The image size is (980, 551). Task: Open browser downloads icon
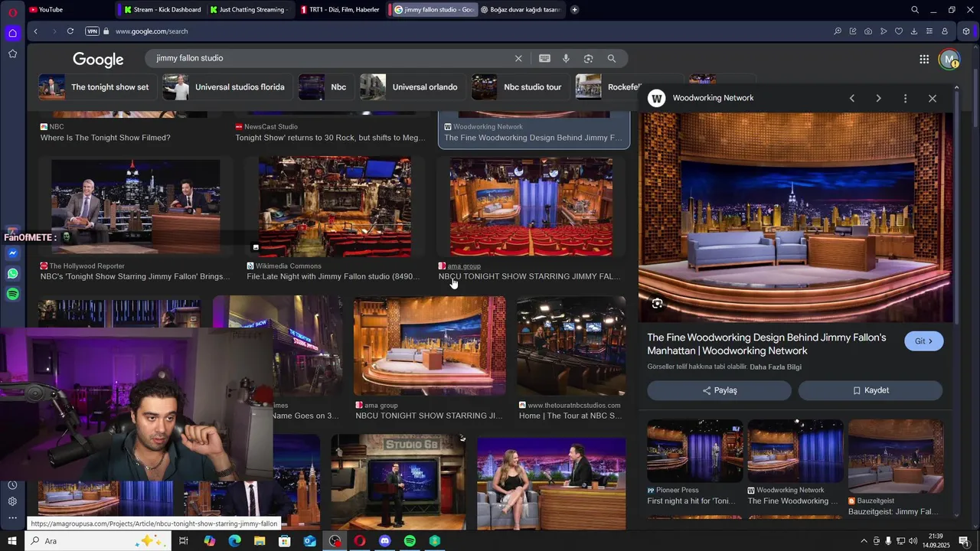(913, 31)
